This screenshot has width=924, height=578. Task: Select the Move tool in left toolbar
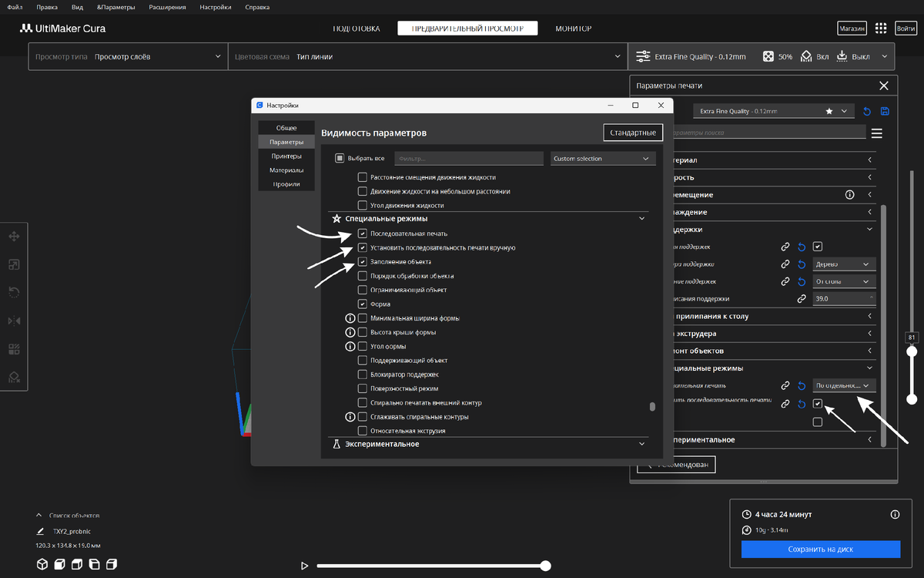click(x=14, y=237)
